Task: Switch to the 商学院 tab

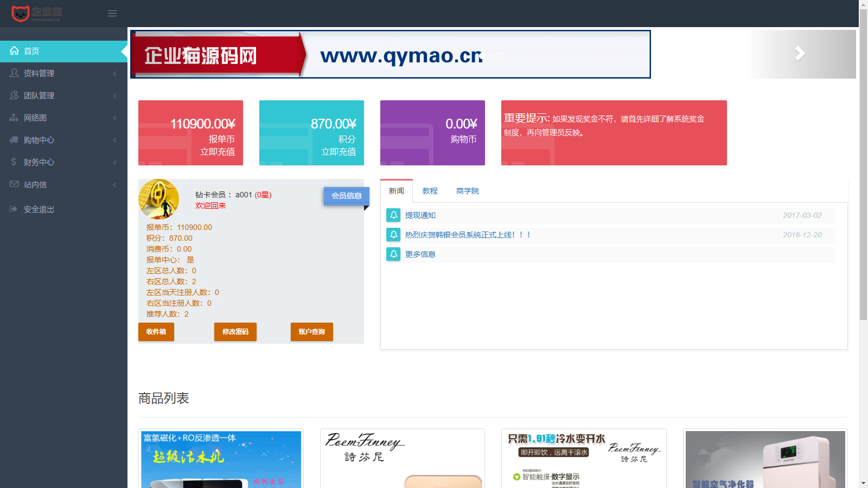Action: [x=468, y=191]
